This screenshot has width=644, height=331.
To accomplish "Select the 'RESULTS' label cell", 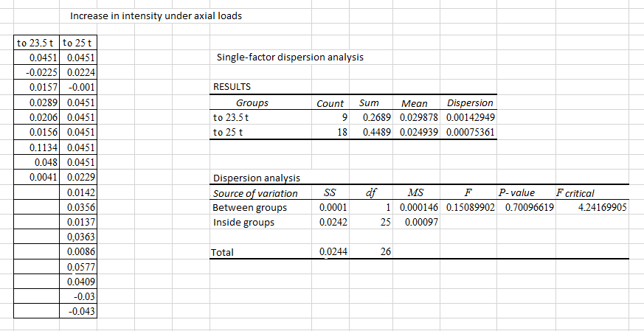I will [232, 87].
